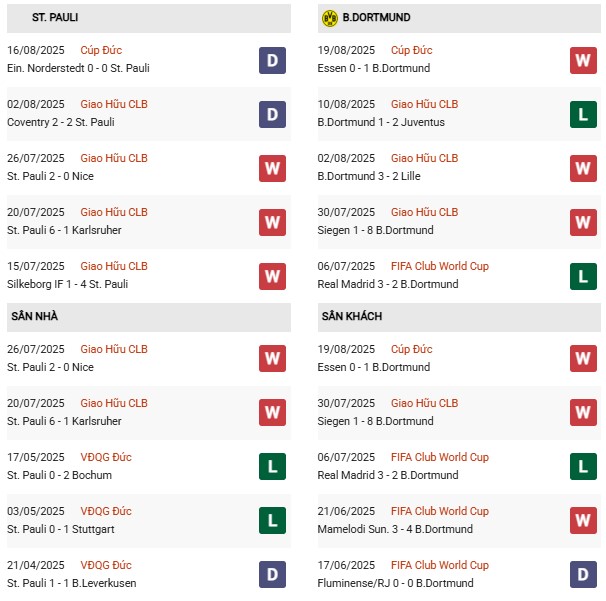The height and width of the screenshot is (601, 606).
Task: Open the SÂN NHÀ home section
Action: (x=36, y=316)
